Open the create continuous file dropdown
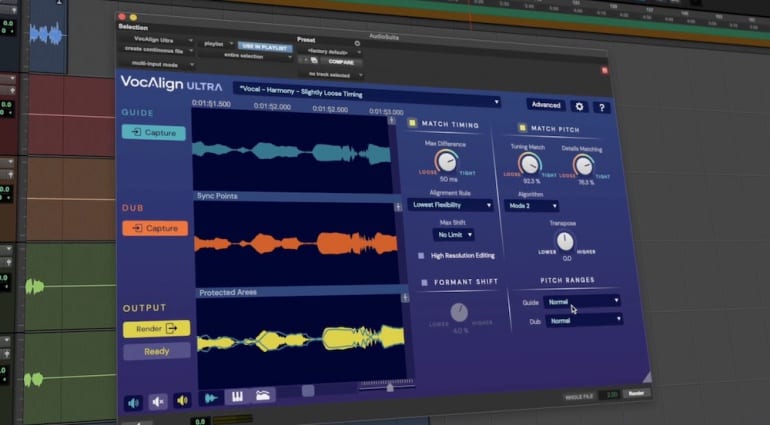Image resolution: width=770 pixels, height=425 pixels. click(x=157, y=50)
